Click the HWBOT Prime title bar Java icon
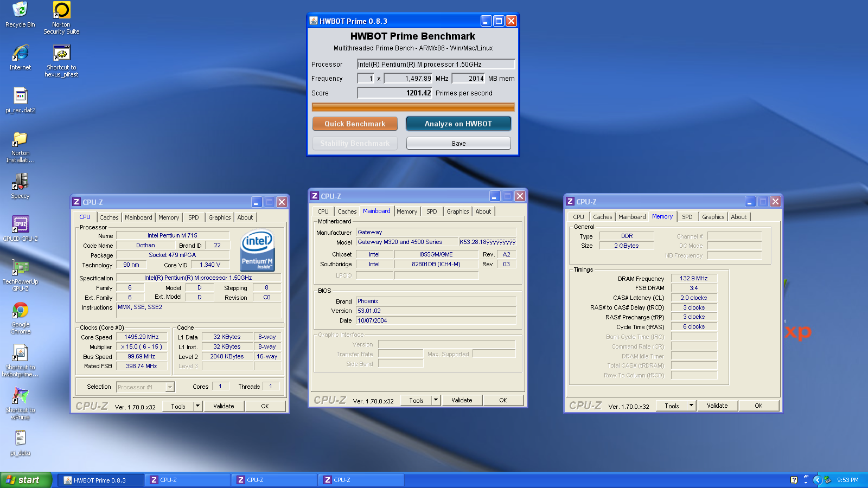 pyautogui.click(x=314, y=21)
